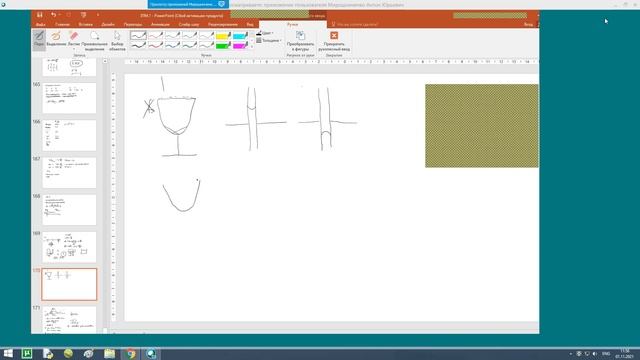The height and width of the screenshot is (360, 640).
Task: Switch to the Дизайн tab
Action: (108, 24)
